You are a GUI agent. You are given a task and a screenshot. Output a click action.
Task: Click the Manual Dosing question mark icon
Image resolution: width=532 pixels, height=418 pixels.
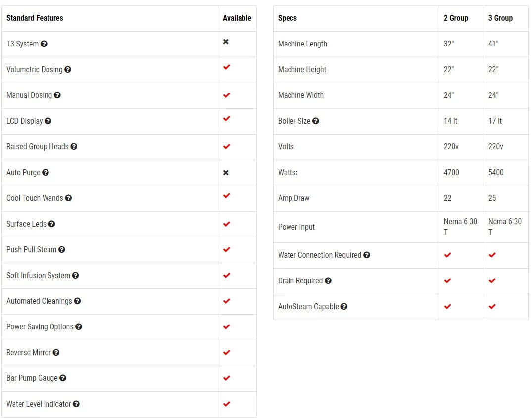[57, 95]
